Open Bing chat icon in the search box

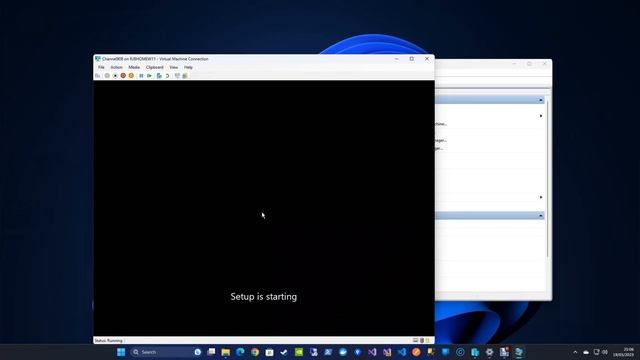click(x=198, y=352)
